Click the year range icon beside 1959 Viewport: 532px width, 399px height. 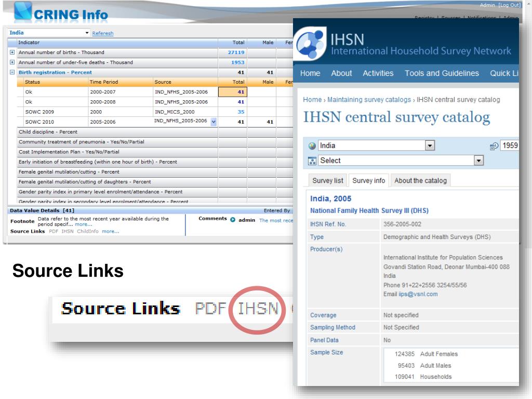[x=494, y=146]
